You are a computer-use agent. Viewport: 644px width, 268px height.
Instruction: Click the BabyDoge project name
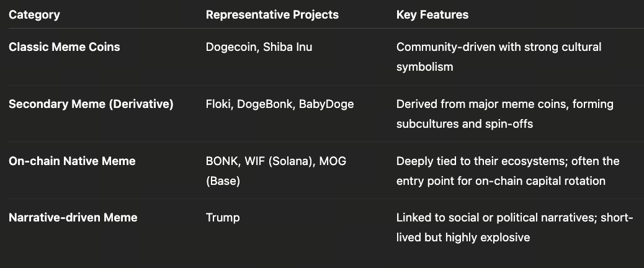326,104
